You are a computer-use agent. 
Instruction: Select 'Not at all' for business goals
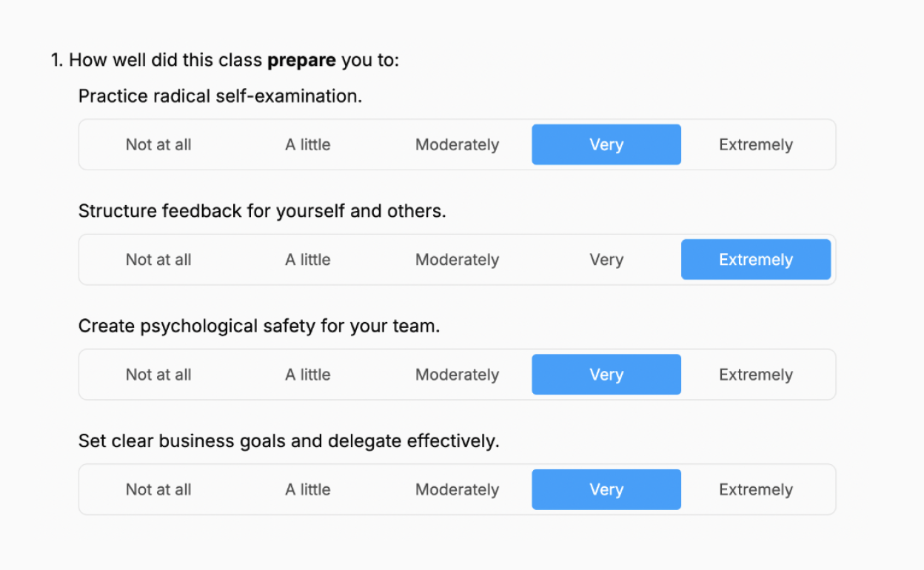[x=158, y=490]
